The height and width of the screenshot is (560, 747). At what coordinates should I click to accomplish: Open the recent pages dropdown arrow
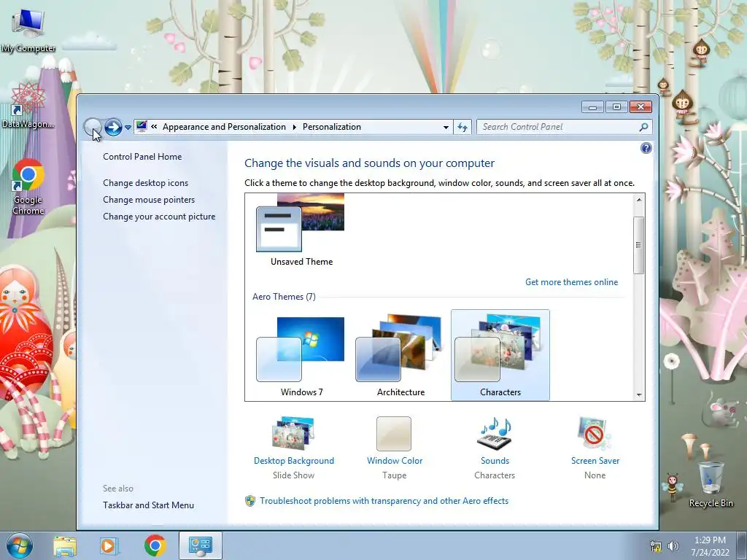pos(128,127)
